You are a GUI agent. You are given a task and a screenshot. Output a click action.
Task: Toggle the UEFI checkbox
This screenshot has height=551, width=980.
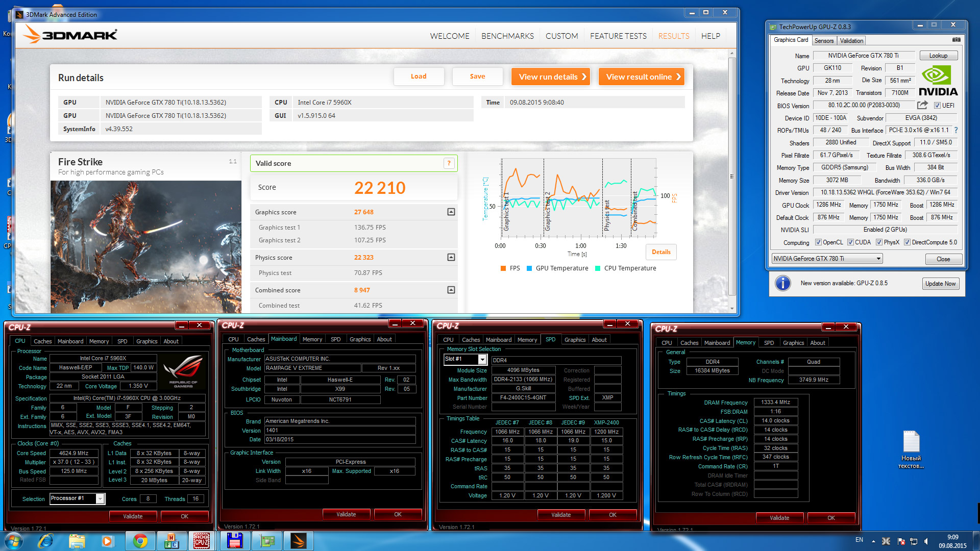pos(937,106)
